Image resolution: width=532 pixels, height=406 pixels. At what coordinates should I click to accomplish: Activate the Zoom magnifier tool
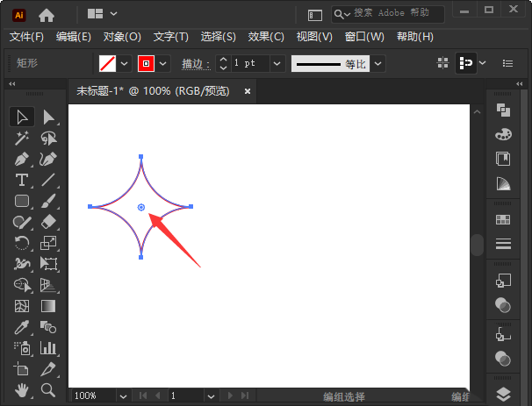[x=49, y=390]
